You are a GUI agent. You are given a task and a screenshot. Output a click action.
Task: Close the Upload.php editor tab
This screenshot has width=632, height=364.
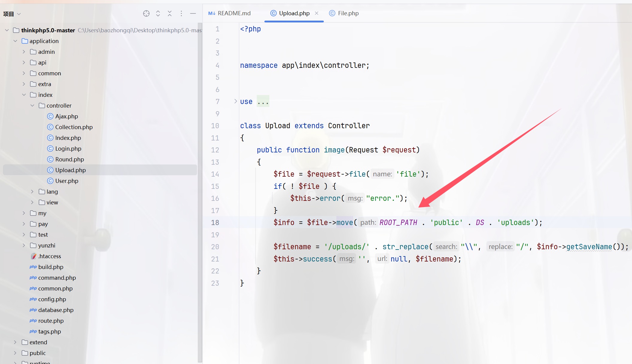pyautogui.click(x=317, y=13)
